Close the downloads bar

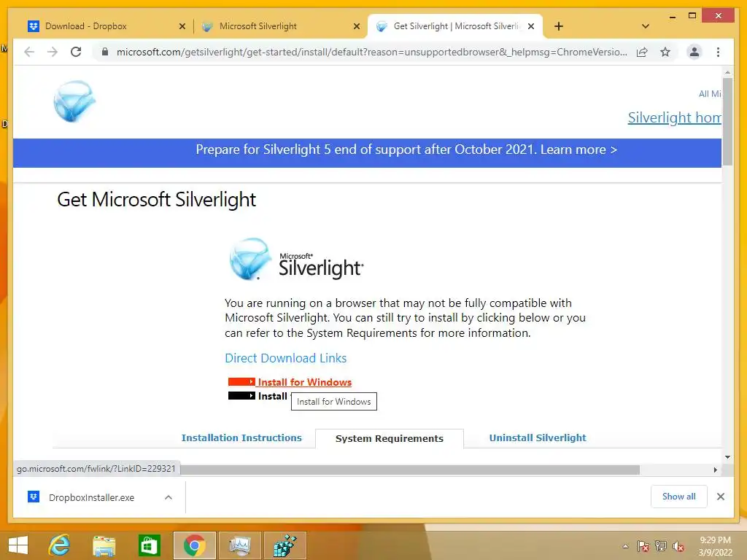pyautogui.click(x=720, y=497)
